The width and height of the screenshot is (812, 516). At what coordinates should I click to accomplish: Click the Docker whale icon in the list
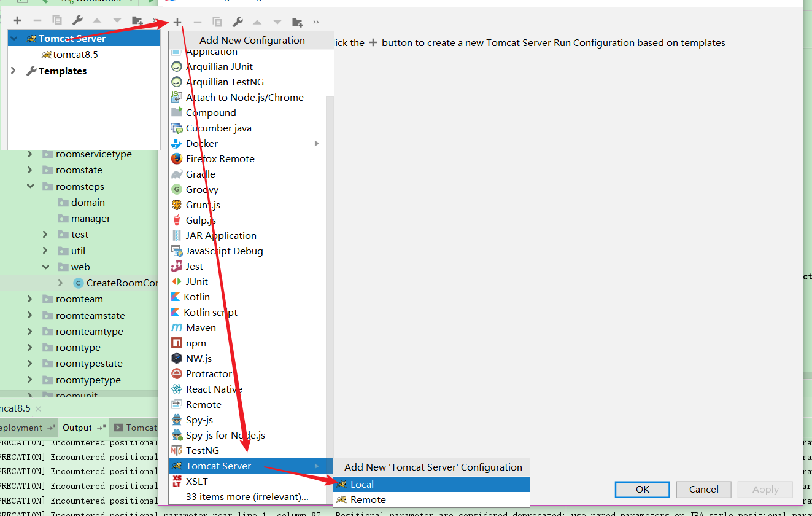pyautogui.click(x=177, y=143)
